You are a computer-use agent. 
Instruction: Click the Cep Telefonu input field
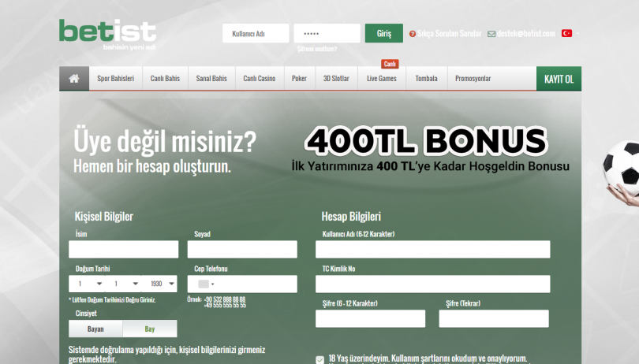[x=242, y=284]
